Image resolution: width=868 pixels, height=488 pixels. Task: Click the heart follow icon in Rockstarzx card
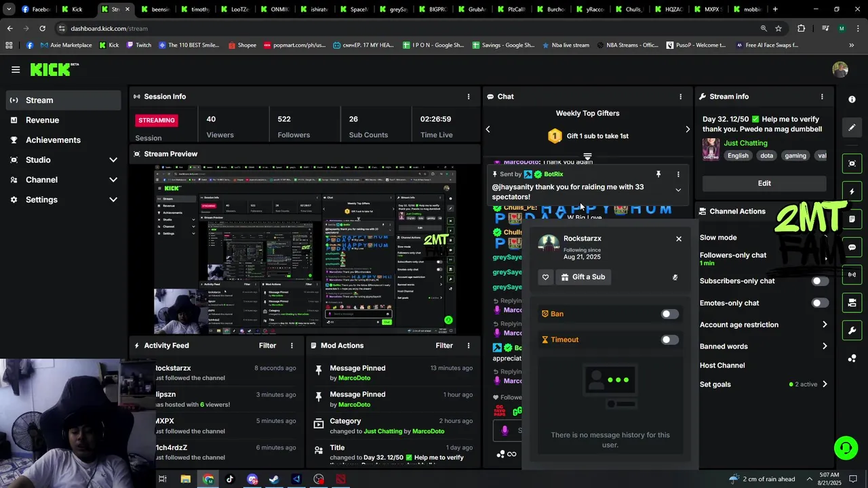coord(546,277)
